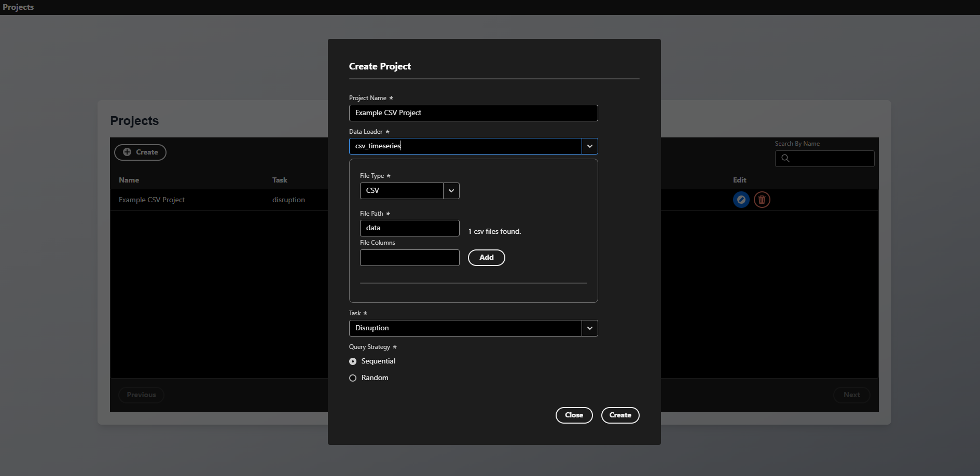Focus the File Columns text field
Image resolution: width=980 pixels, height=476 pixels.
pos(409,258)
